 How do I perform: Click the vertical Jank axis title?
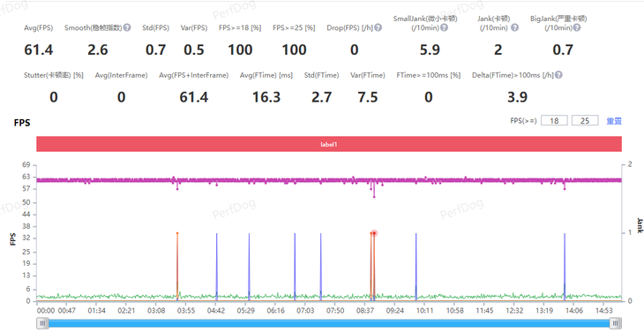[640, 226]
